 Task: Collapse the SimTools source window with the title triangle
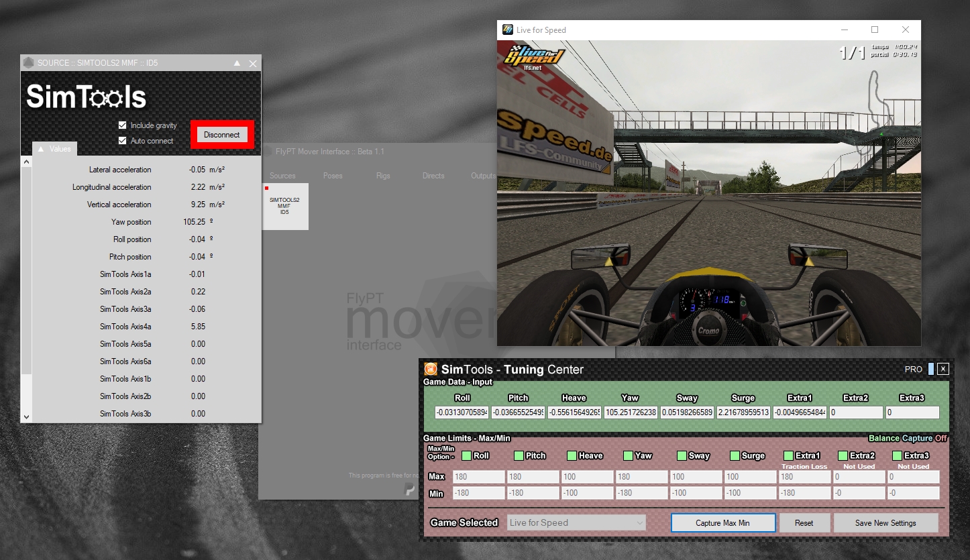(x=237, y=63)
